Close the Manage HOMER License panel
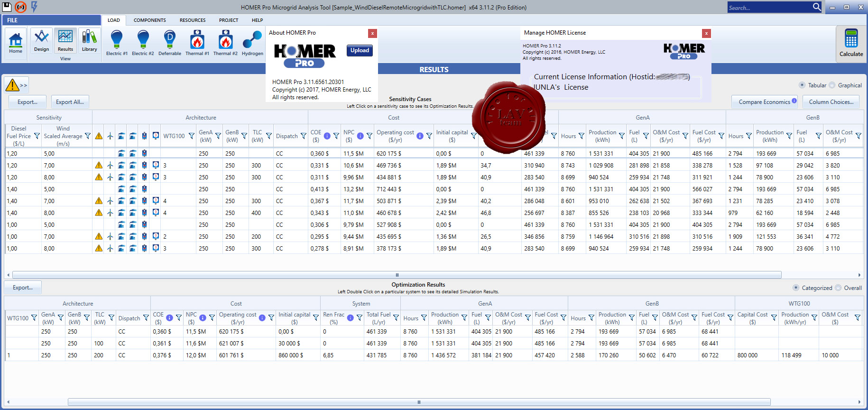This screenshot has width=868, height=410. 707,33
